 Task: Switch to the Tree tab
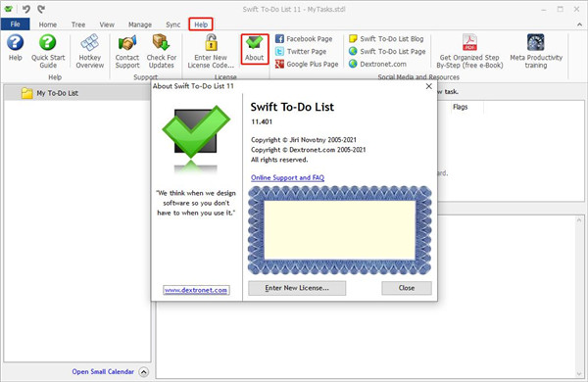click(x=78, y=24)
